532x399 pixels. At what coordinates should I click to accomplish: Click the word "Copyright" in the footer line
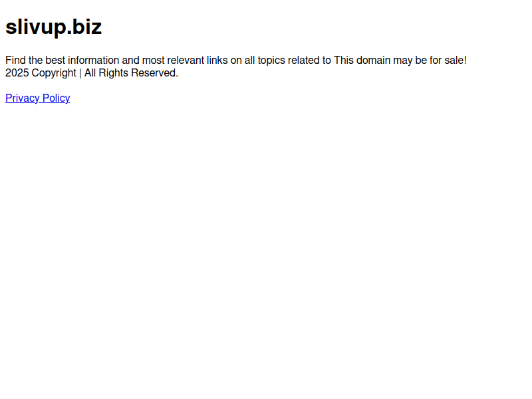pyautogui.click(x=54, y=73)
